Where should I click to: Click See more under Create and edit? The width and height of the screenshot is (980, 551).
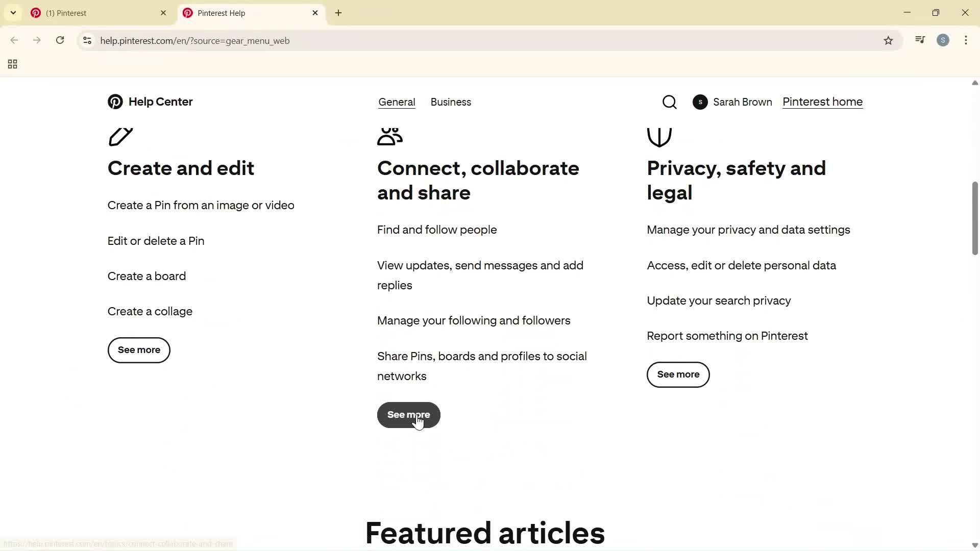138,350
